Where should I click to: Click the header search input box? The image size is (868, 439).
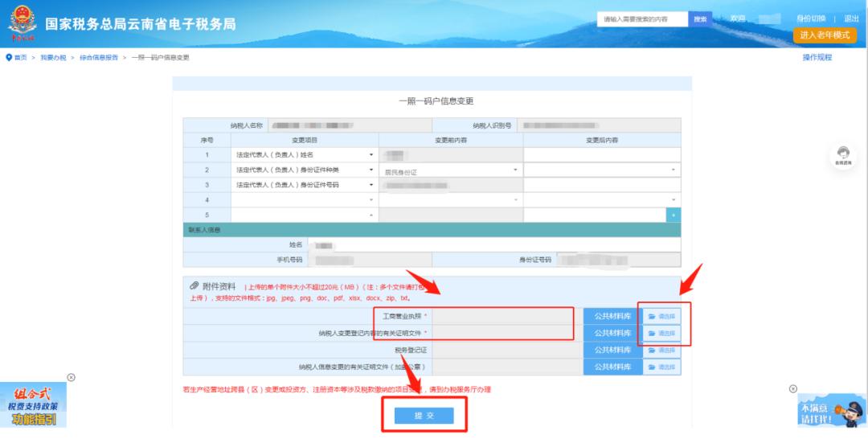[x=642, y=18]
